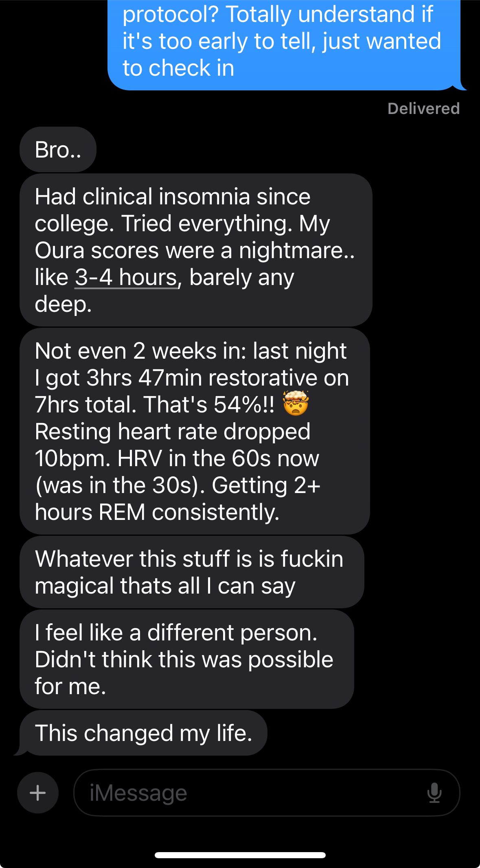Select the "This changed my life." message
Screen dimensions: 480x868
pos(143,733)
